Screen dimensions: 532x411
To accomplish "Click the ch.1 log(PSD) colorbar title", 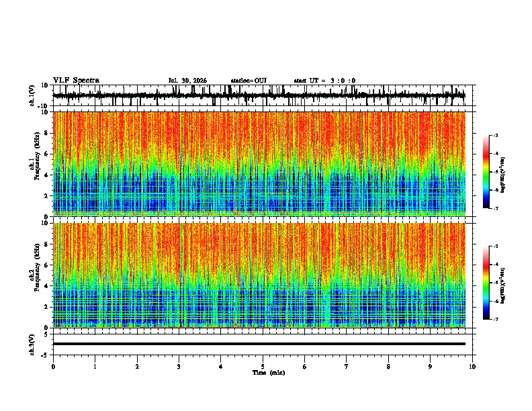I will (502, 175).
